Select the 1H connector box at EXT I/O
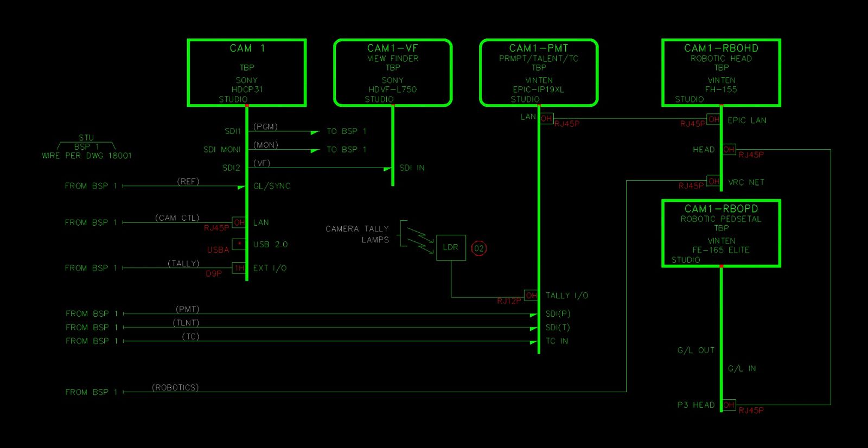The height and width of the screenshot is (448, 868). click(239, 268)
